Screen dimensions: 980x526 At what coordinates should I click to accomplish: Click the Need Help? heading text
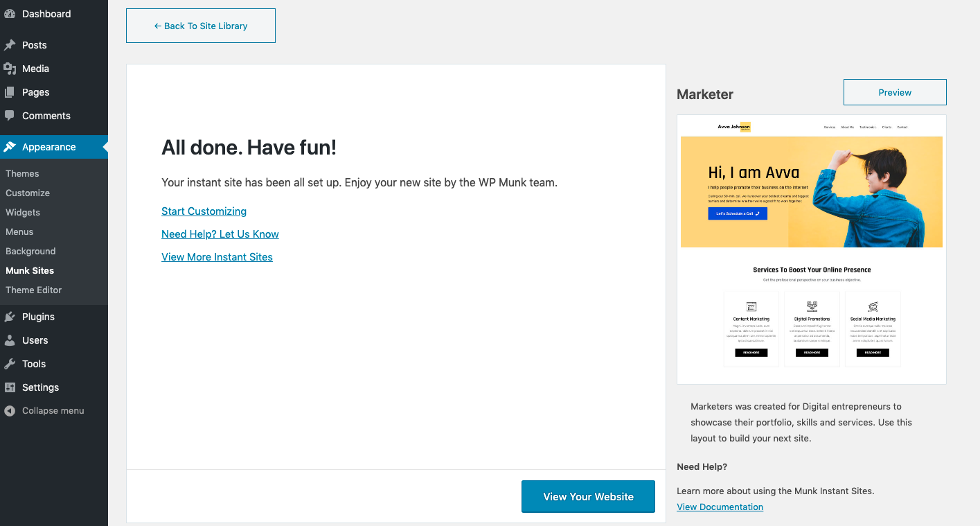pos(702,467)
